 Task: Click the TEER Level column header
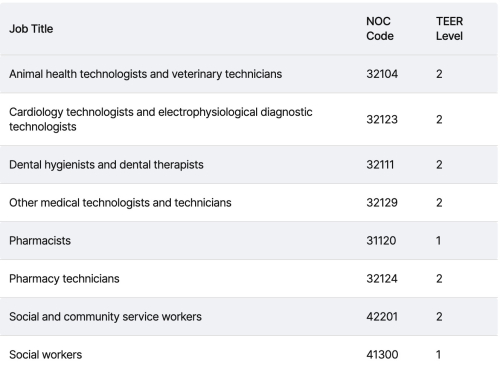(x=449, y=29)
